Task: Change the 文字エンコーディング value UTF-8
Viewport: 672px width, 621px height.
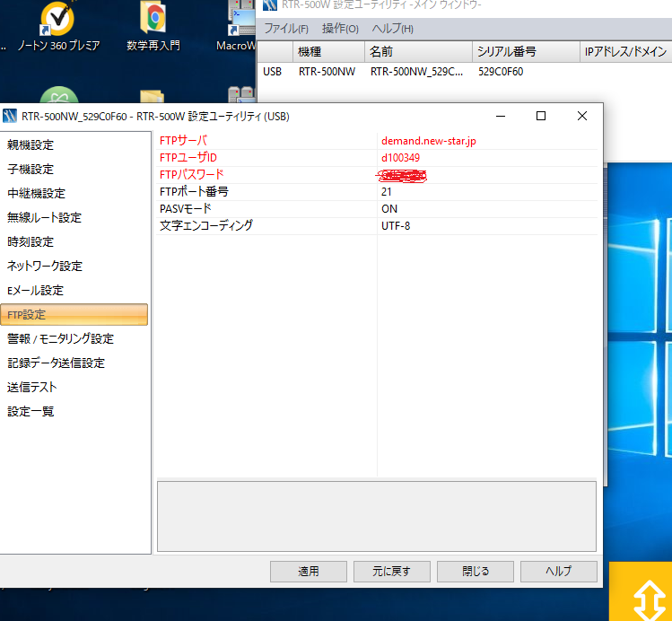Action: [487, 226]
